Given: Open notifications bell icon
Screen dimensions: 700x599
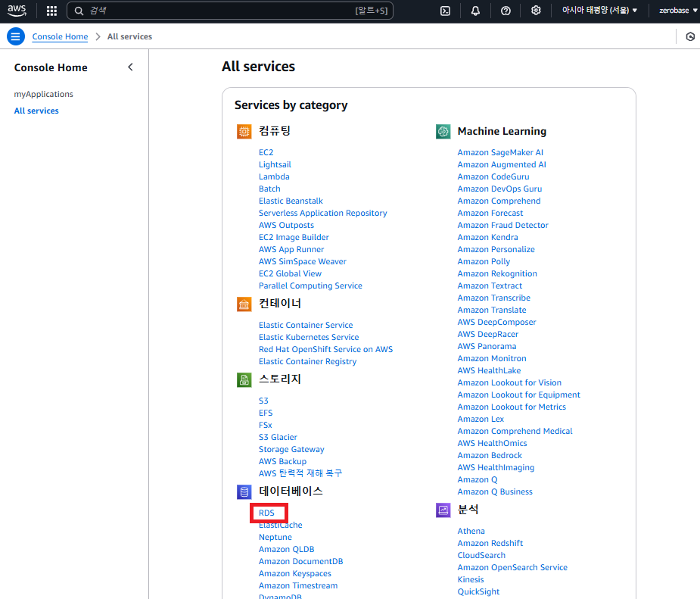Looking at the screenshot, I should click(x=475, y=11).
